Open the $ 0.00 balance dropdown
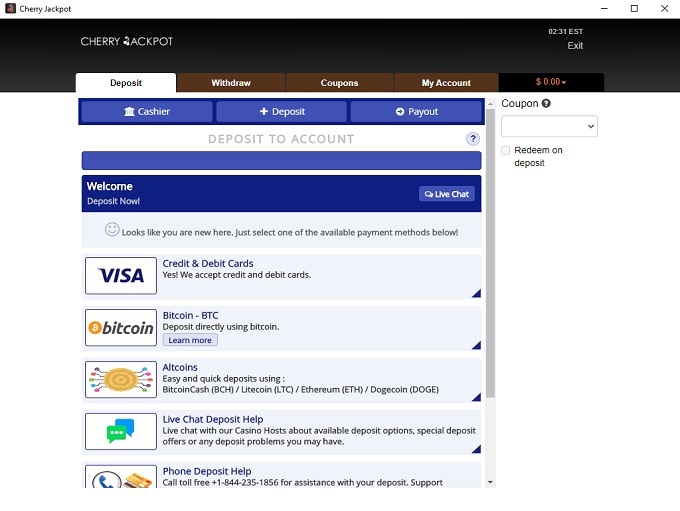The image size is (680, 511). tap(551, 83)
